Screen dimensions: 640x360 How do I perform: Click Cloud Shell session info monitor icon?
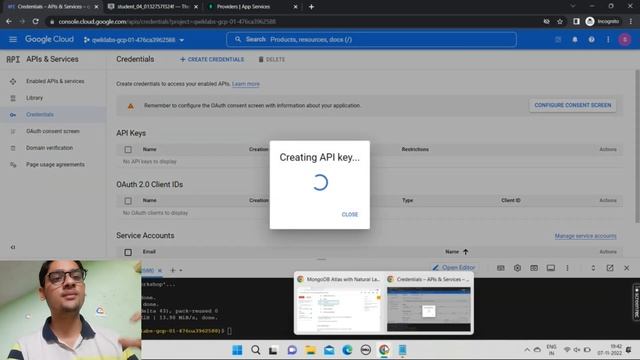point(551,268)
